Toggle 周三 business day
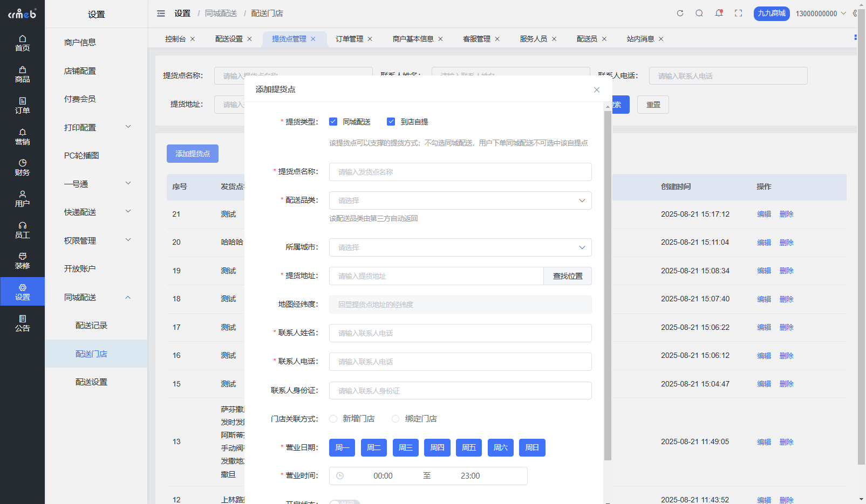The height and width of the screenshot is (504, 866). coord(406,447)
